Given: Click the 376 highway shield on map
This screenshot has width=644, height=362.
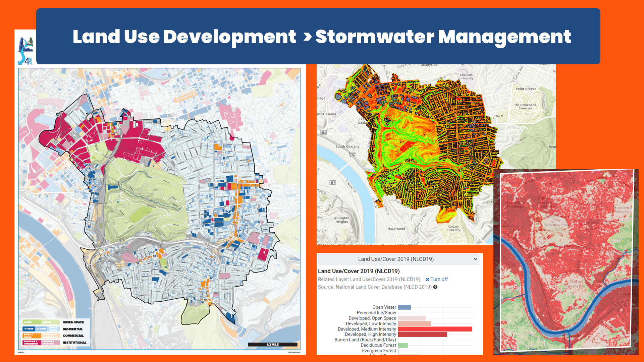Looking at the screenshot, I should pos(352,155).
